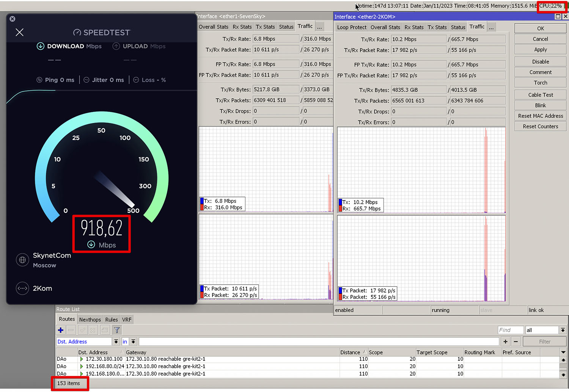Viewport: 569px width, 392px height.
Task: Open the Dst. Address filter field dropdown
Action: tap(116, 342)
